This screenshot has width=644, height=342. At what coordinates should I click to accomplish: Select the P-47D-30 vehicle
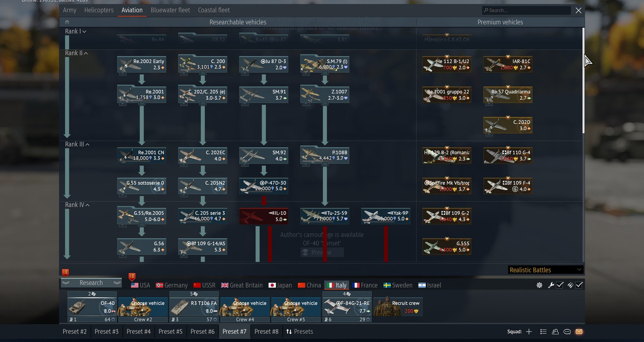(264, 186)
